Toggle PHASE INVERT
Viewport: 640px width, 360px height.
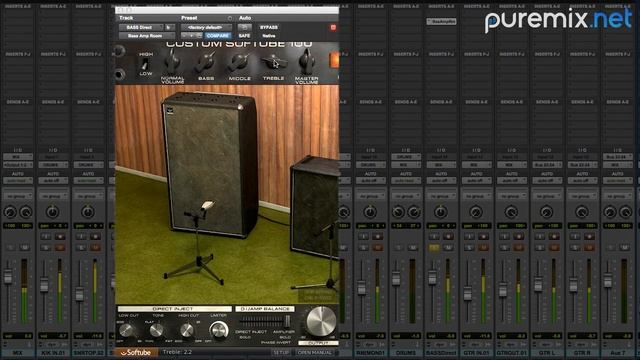(x=276, y=343)
